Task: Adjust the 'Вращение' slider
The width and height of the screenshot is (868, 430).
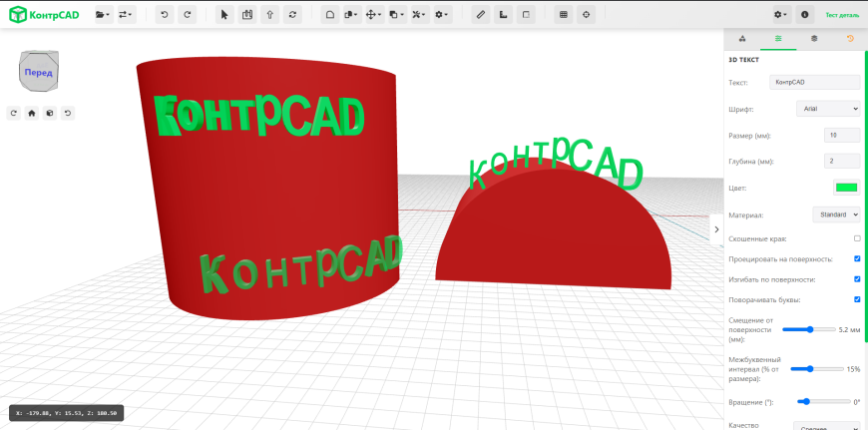Action: click(x=824, y=401)
